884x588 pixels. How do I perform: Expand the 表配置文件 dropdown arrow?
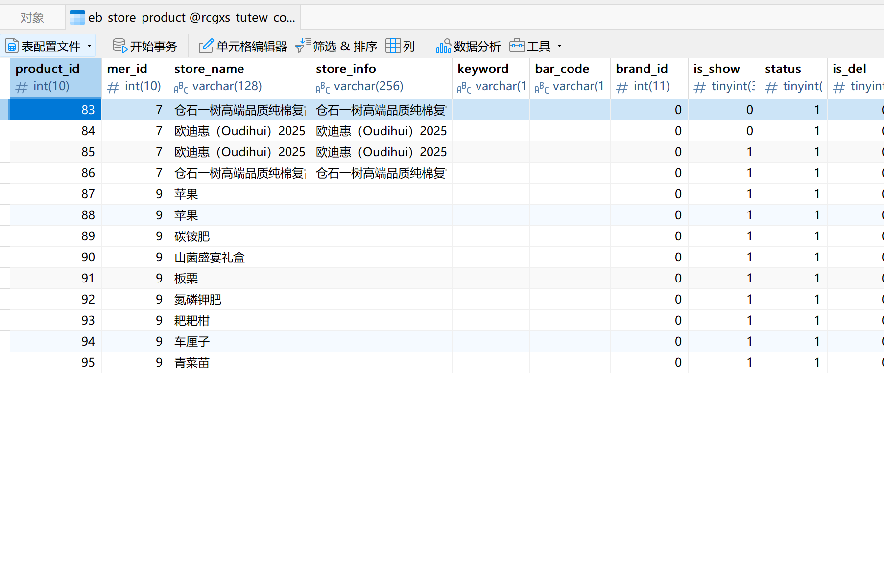click(89, 46)
